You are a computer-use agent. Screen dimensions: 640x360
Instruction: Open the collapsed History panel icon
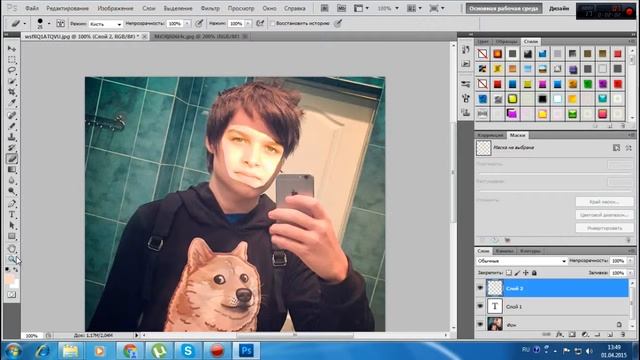pyautogui.click(x=466, y=49)
